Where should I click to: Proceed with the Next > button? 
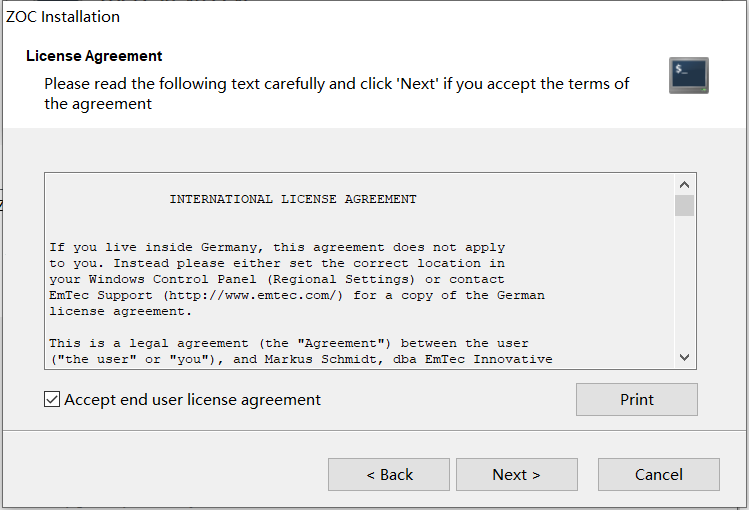pyautogui.click(x=517, y=475)
